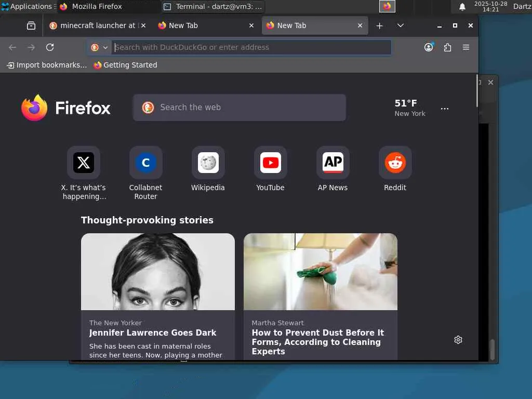
Task: Click Thought-provoking stories heading
Action: coord(147,220)
